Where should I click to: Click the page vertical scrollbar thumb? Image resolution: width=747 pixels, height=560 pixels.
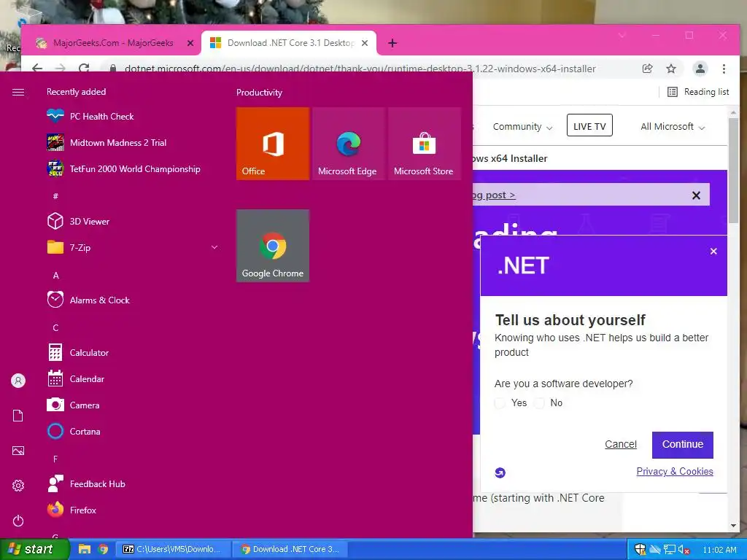tap(733, 171)
